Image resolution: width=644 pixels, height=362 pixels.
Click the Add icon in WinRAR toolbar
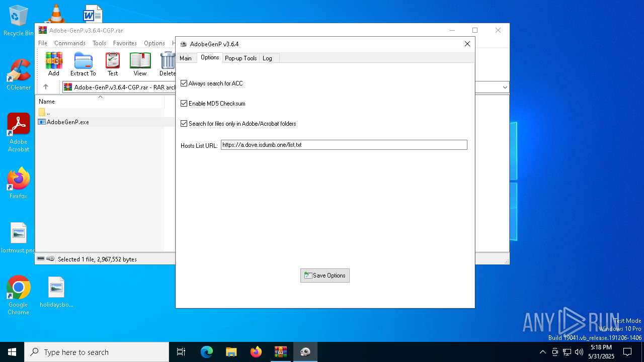pyautogui.click(x=54, y=64)
